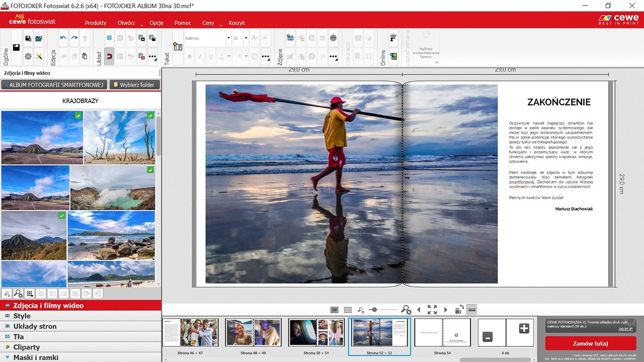Open more Układ layout options

(x=152, y=57)
